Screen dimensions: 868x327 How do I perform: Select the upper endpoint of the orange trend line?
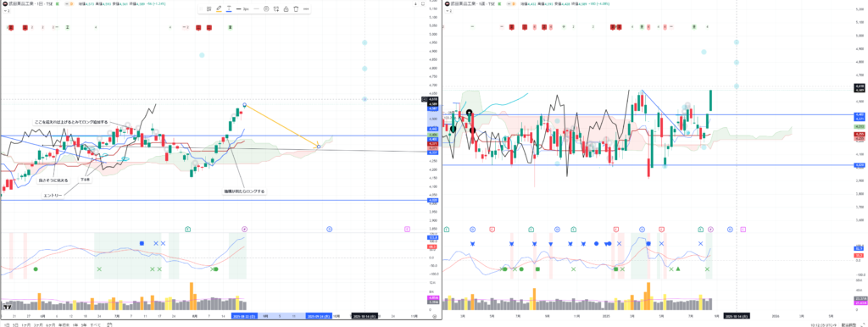click(245, 104)
